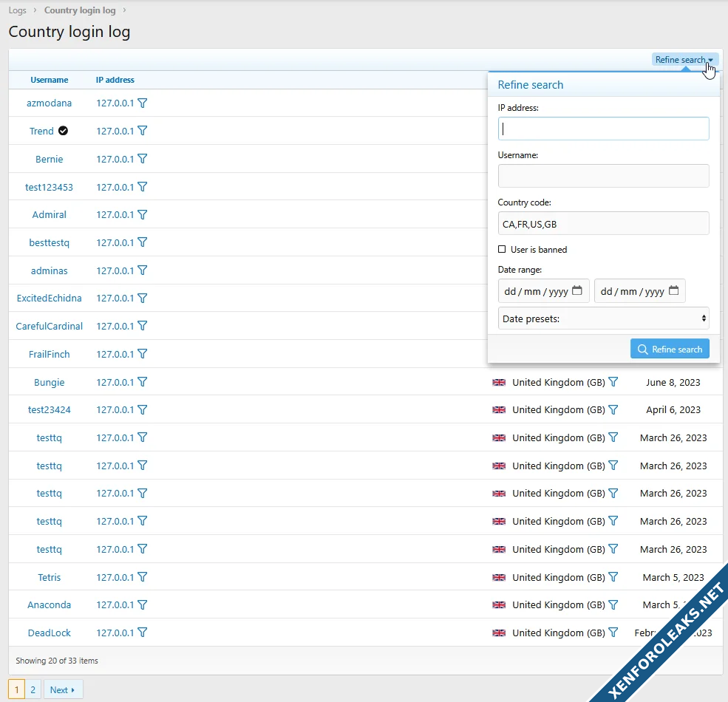Click the Logs breadcrumb link
Viewport: 728px width, 702px height.
tap(18, 10)
